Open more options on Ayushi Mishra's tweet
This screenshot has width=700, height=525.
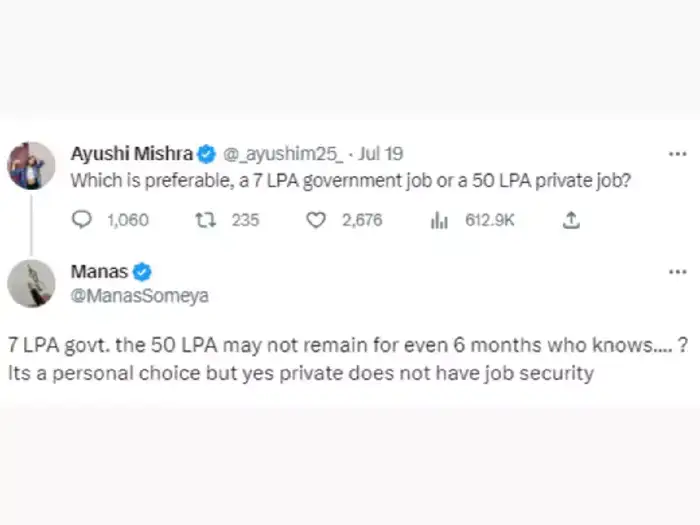677,154
